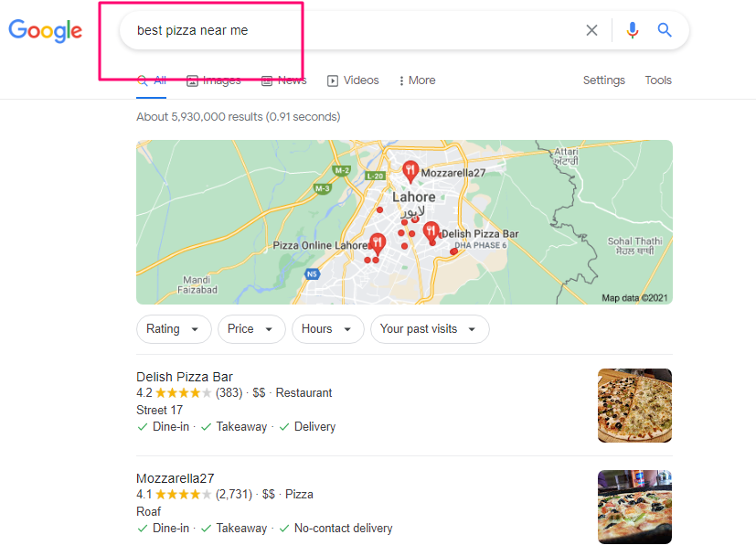Click the Mozzarella27 pizza thumbnail
756x556 pixels.
click(x=634, y=507)
